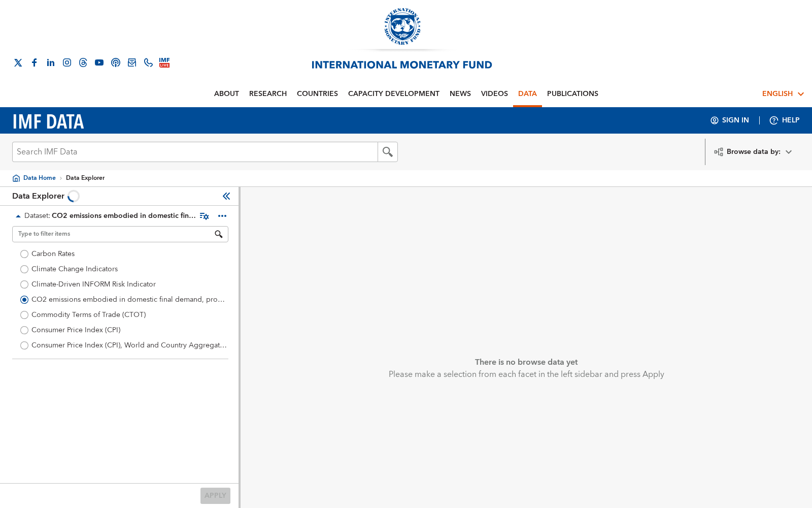
Task: Open the About menu
Action: [226, 94]
